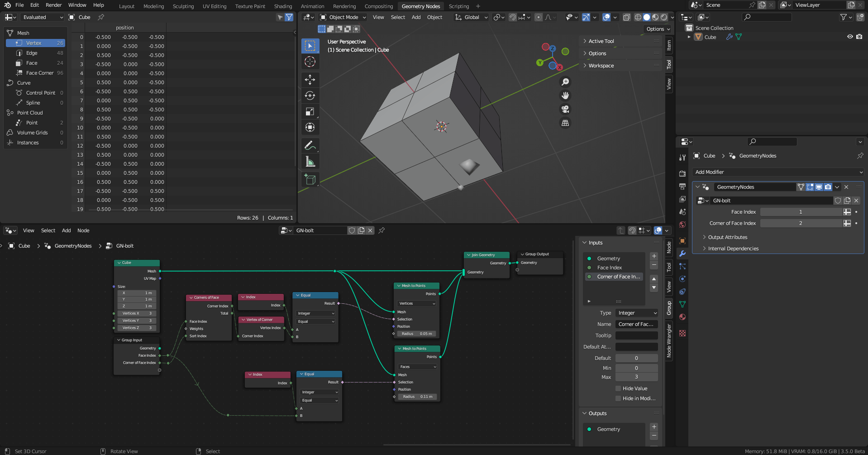Expand the Output Attributes section
Image resolution: width=868 pixels, height=455 pixels.
click(726, 237)
